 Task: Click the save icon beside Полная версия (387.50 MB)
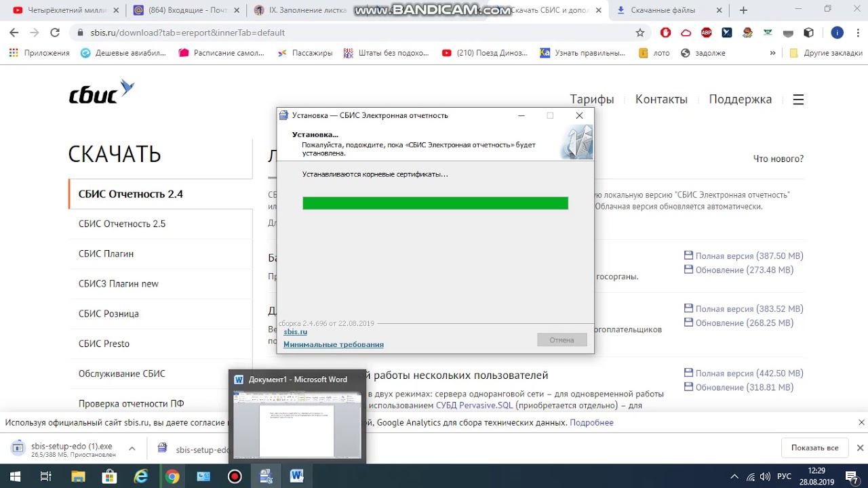(x=688, y=256)
